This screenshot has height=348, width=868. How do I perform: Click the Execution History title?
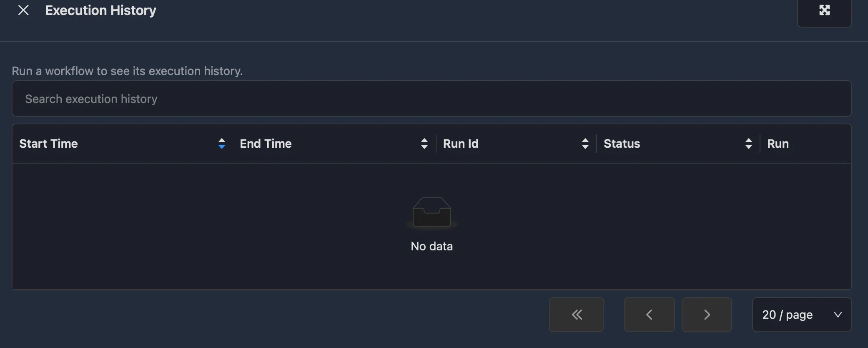click(100, 10)
